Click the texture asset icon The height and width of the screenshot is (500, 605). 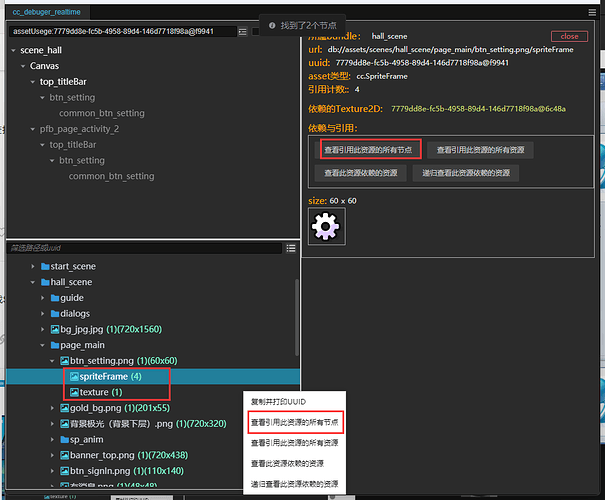tap(74, 392)
